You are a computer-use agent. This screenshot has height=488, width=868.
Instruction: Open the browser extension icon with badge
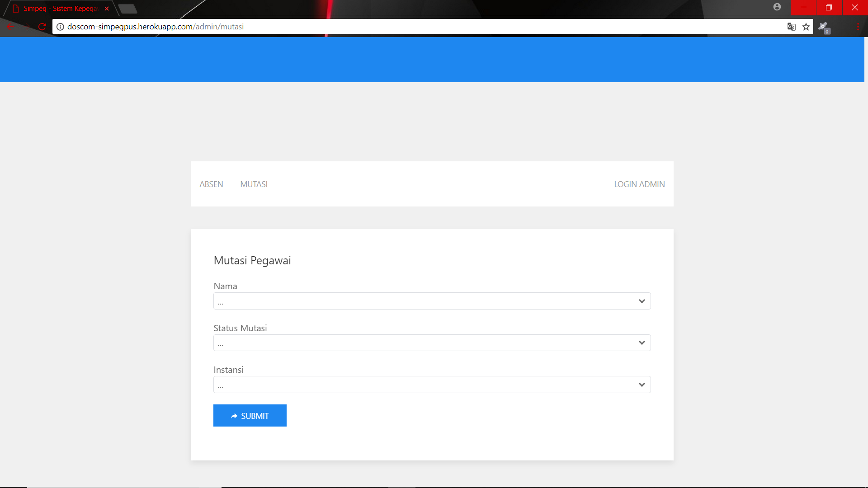click(823, 27)
